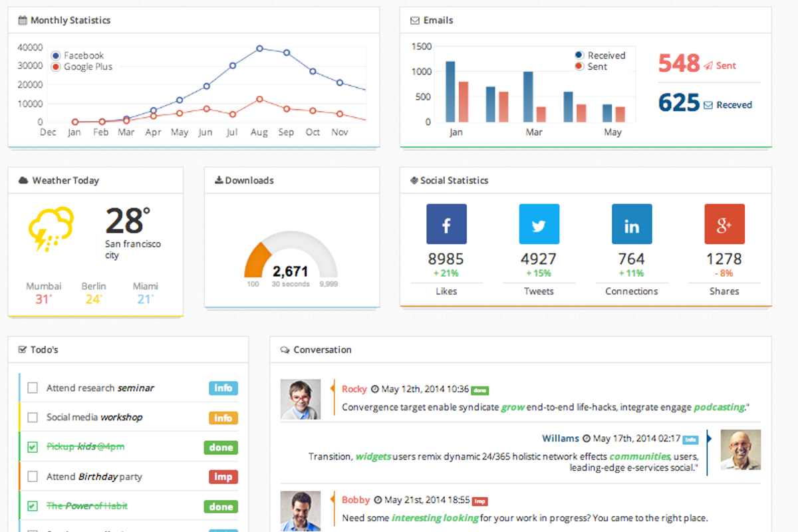Image resolution: width=798 pixels, height=532 pixels.
Task: Click the done badge on Pickup kids
Action: click(x=221, y=448)
